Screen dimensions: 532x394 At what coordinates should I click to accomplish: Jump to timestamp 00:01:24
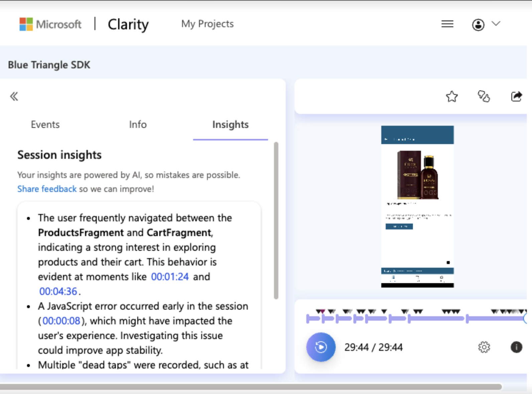170,277
